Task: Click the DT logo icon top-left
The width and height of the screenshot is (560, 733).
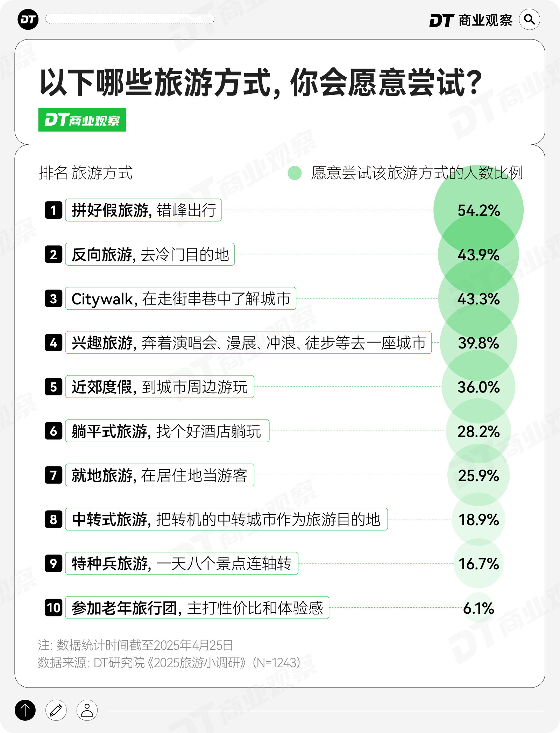Action: (x=28, y=20)
